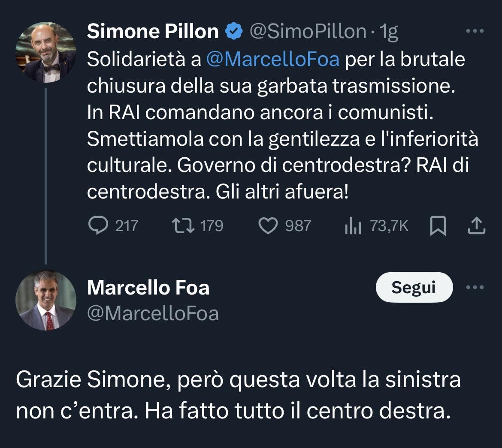Image resolution: width=502 pixels, height=448 pixels.
Task: Bookmark Simone Pillon's tweet
Action: pos(438,226)
